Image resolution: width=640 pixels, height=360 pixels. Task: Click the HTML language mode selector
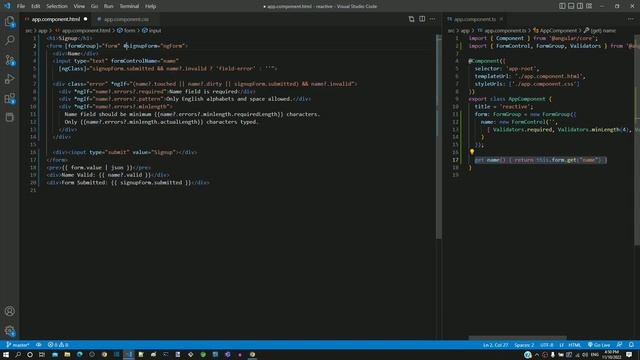(575, 345)
